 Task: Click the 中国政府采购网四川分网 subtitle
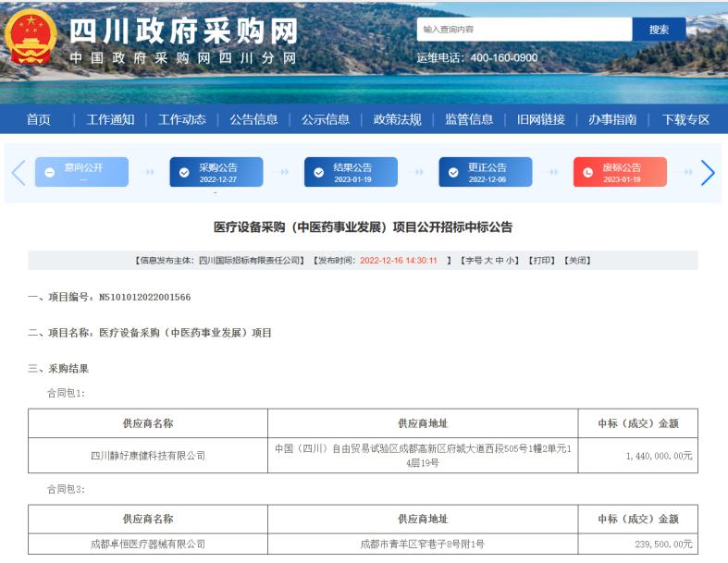[x=183, y=58]
